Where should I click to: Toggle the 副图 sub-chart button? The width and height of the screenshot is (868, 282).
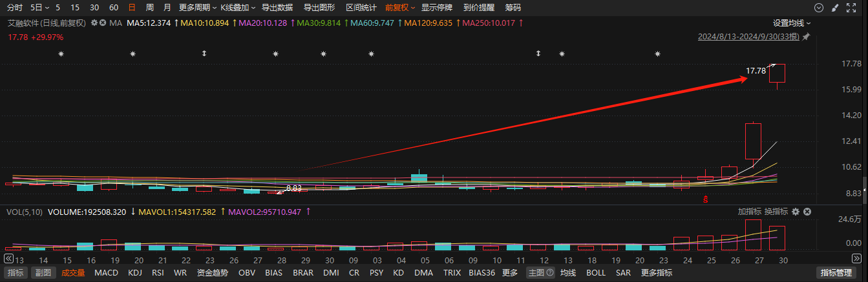tap(43, 273)
